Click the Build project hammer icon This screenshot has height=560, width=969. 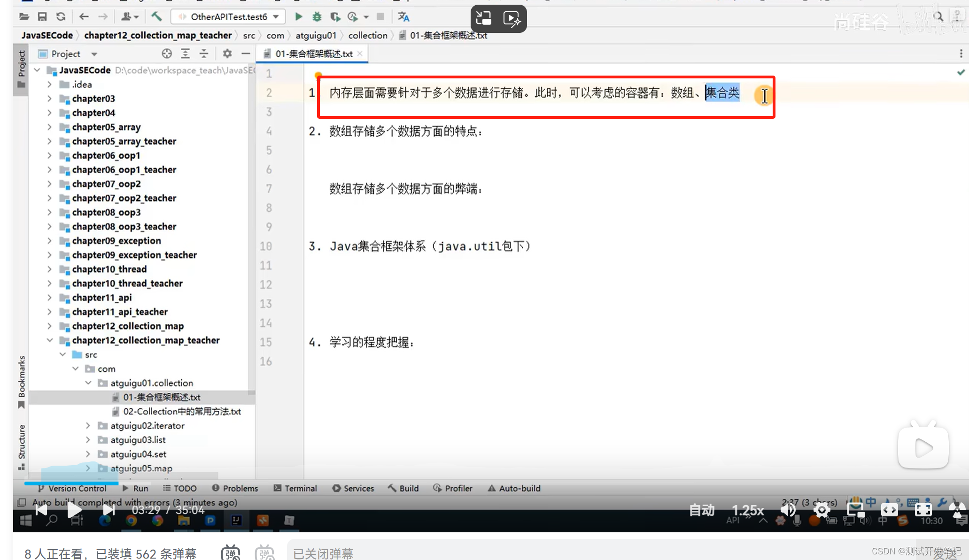156,17
